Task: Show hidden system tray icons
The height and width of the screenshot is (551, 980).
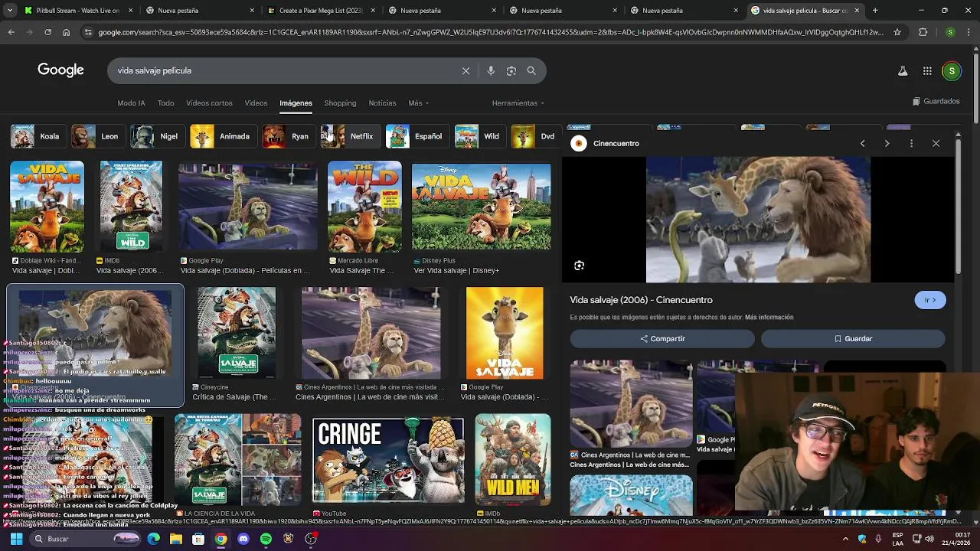Action: click(x=846, y=539)
